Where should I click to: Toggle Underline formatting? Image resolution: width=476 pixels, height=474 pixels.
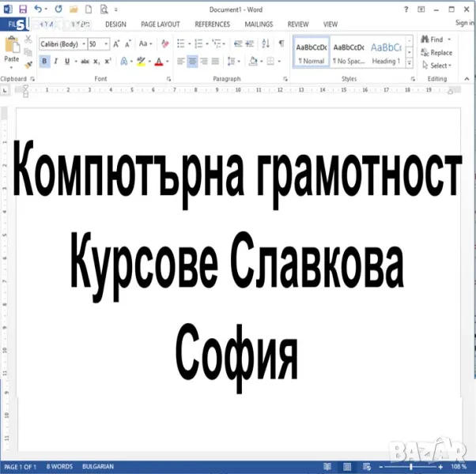(x=66, y=62)
